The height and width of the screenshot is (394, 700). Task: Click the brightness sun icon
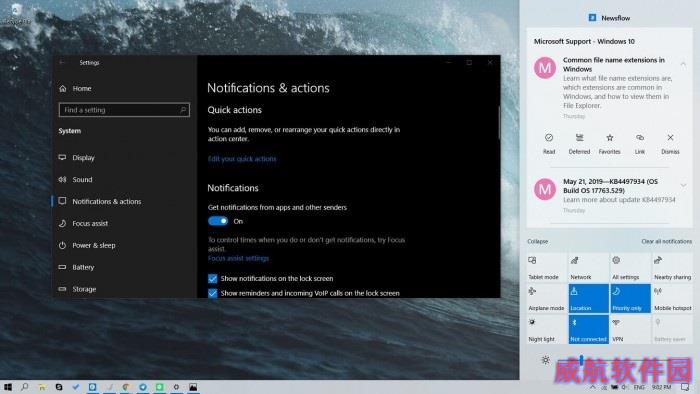tap(546, 360)
